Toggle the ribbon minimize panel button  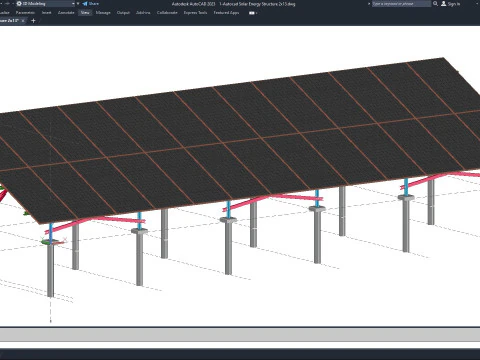pos(252,13)
